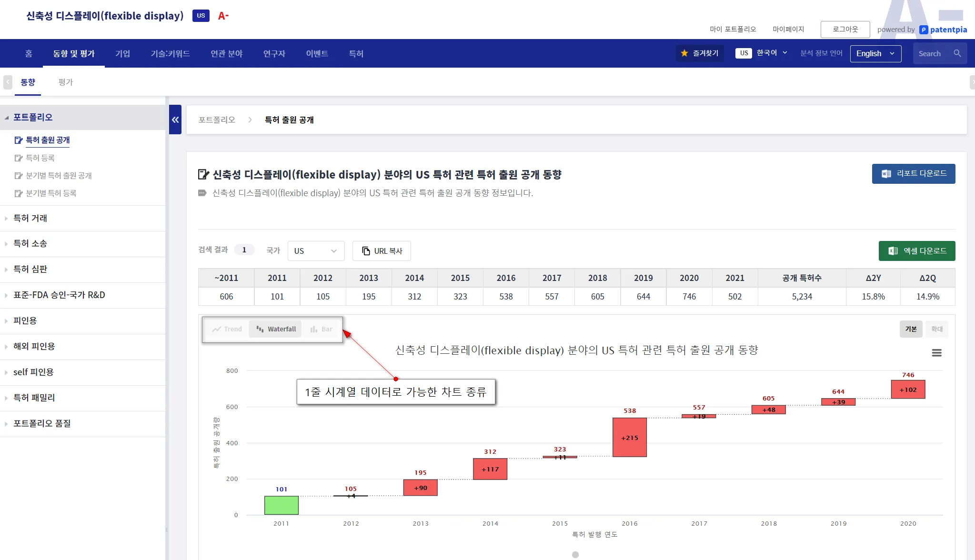
Task: Open the 특허 등록 sidebar link
Action: (x=40, y=158)
